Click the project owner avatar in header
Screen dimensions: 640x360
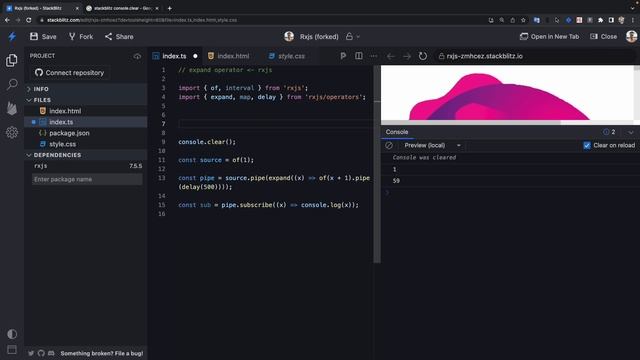pos(289,37)
